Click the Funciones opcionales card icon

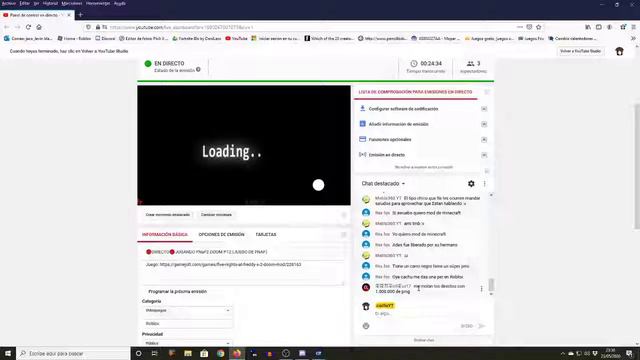(x=362, y=139)
